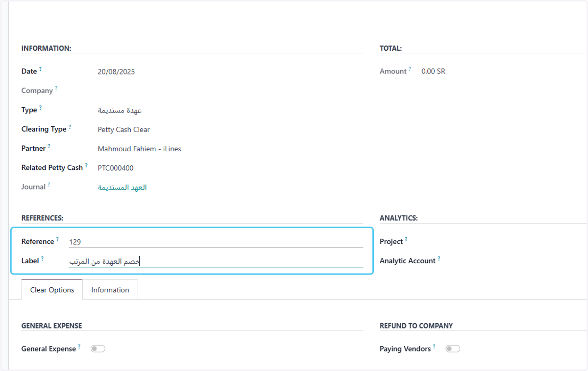Click the REFUND TO COMPANY section heading
The width and height of the screenshot is (588, 371).
416,325
